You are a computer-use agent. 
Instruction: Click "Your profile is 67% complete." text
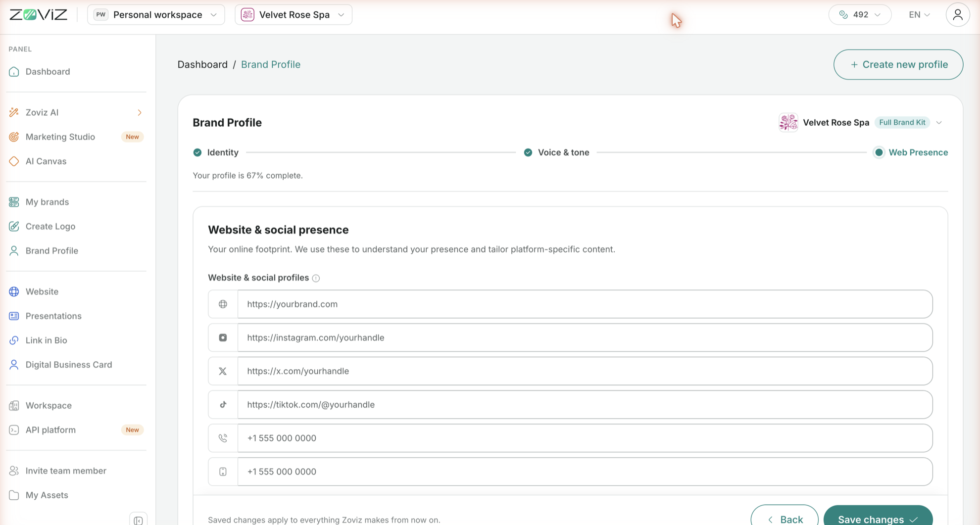pyautogui.click(x=247, y=176)
